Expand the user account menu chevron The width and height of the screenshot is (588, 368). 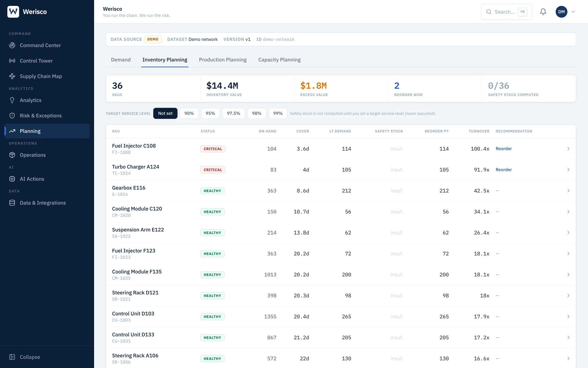573,12
